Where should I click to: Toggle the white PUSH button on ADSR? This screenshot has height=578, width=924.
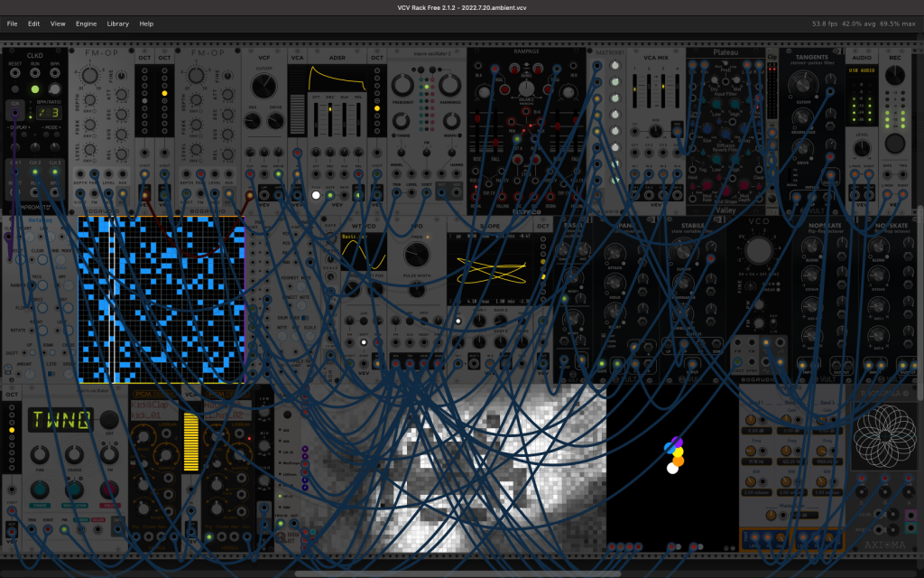click(x=316, y=195)
